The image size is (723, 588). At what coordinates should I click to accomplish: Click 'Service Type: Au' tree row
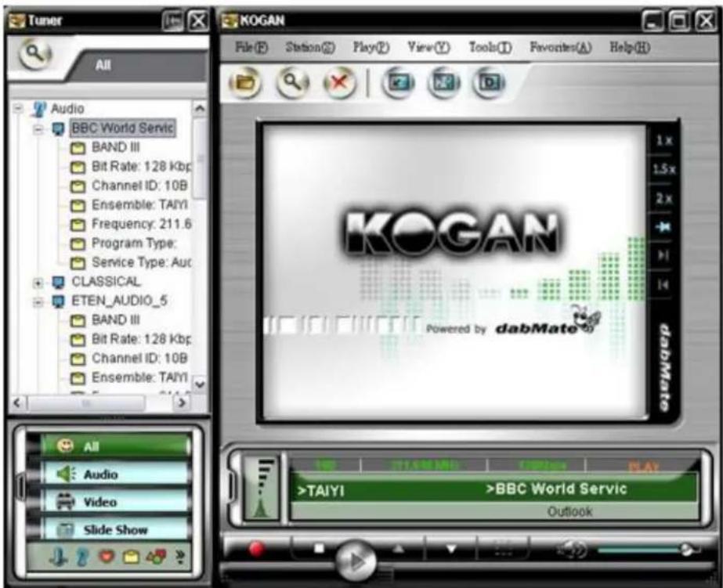(142, 262)
